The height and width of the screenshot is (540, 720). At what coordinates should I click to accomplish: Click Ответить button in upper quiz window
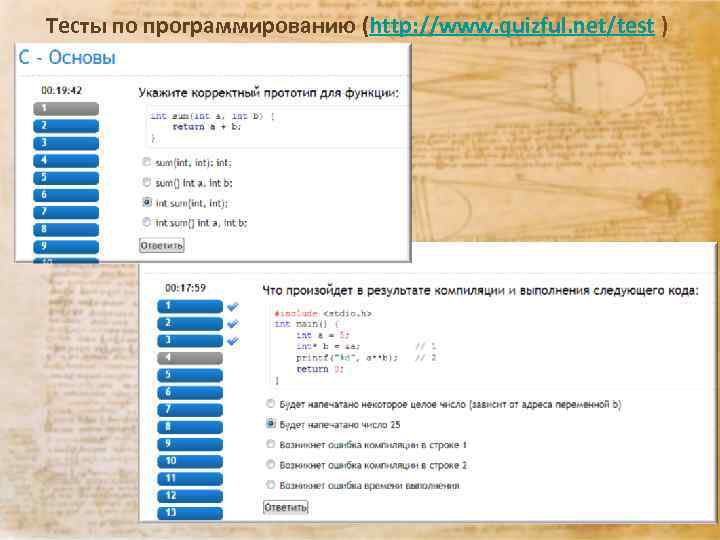coord(162,245)
